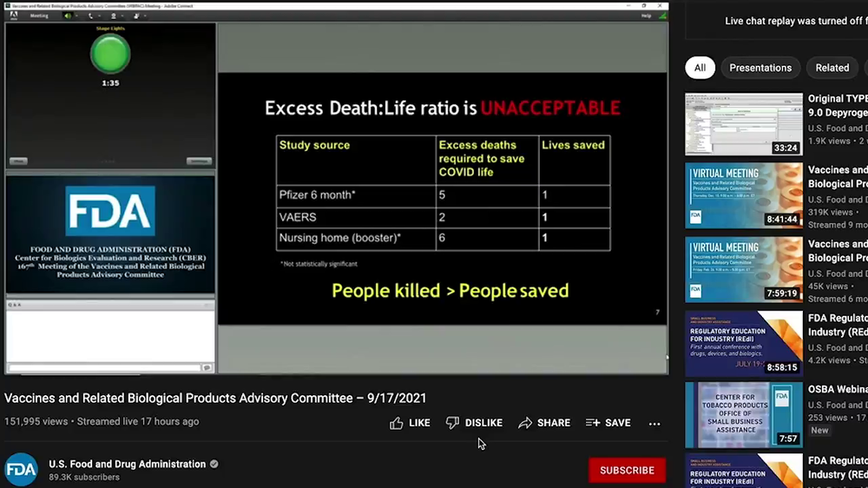Click the LIKE thumbs-up icon

(397, 423)
